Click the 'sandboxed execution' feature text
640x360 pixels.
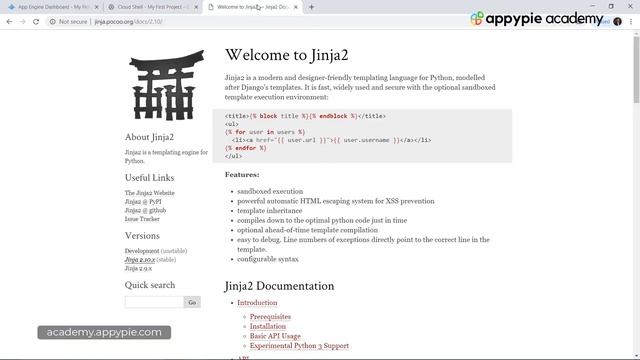[x=270, y=191]
